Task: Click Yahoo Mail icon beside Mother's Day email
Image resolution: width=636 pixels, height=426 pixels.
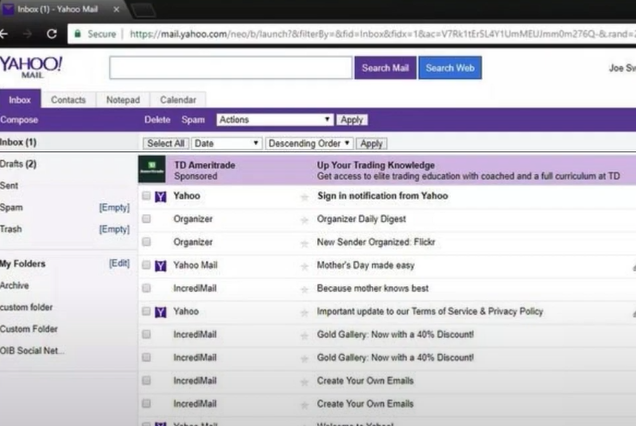Action: (161, 266)
